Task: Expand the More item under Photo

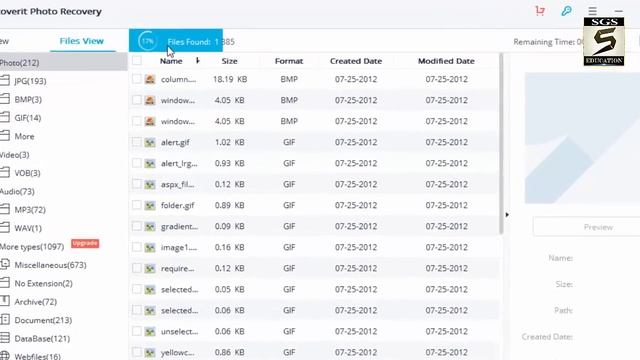Action: (x=24, y=136)
